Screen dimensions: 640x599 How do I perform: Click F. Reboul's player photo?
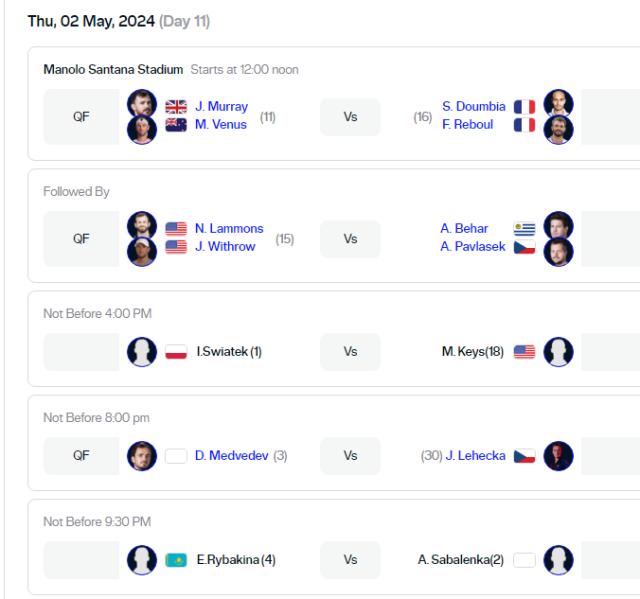(x=559, y=130)
